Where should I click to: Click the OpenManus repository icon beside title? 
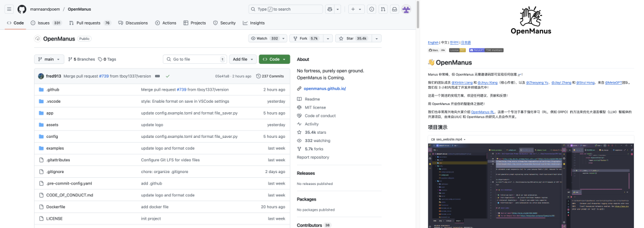click(x=38, y=39)
